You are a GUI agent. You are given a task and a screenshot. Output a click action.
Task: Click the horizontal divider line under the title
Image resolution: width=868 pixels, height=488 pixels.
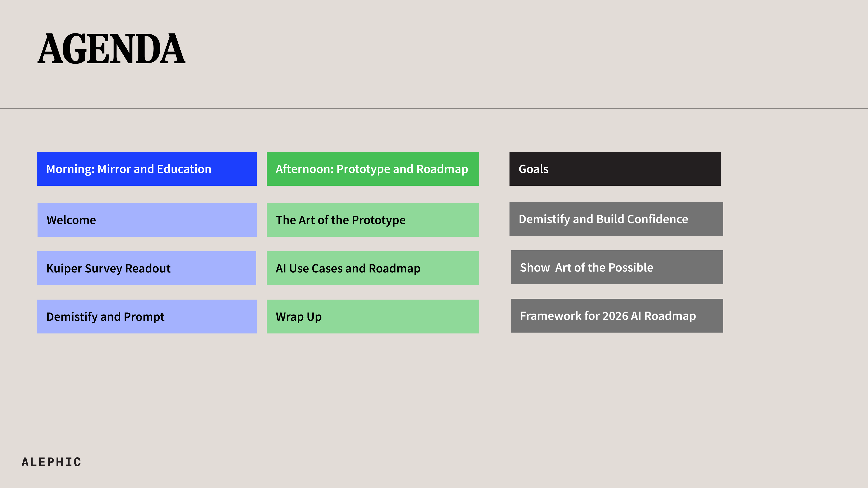(x=434, y=108)
